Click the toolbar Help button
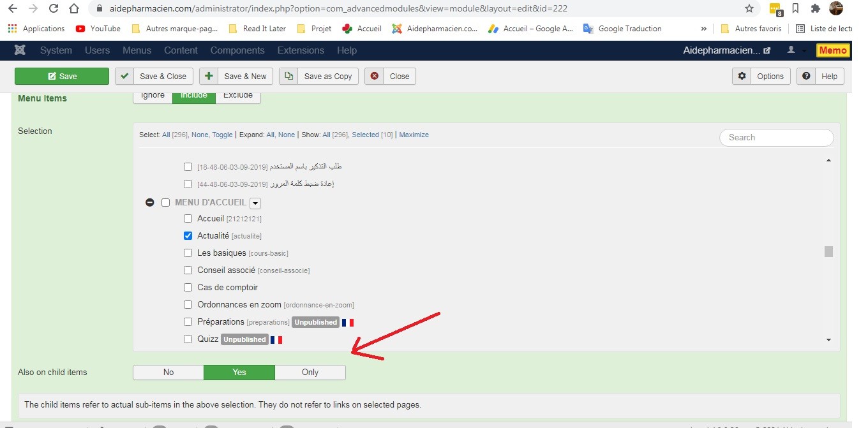The height and width of the screenshot is (428, 868). 820,76
